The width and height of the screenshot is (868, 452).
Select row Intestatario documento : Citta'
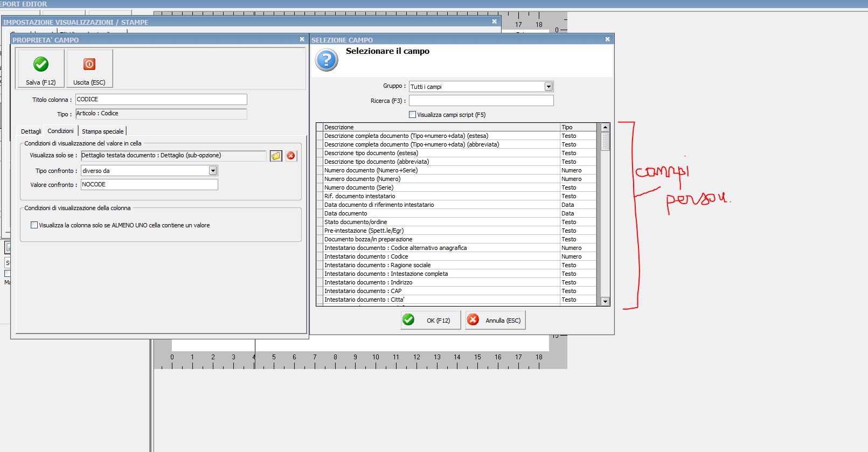coord(457,300)
